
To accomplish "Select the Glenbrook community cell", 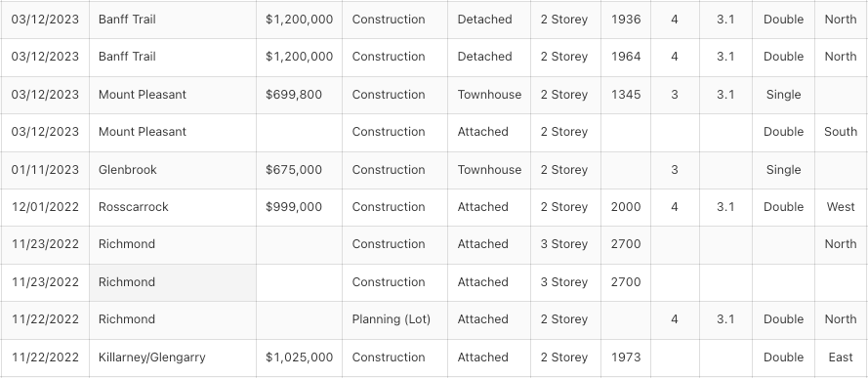I will click(x=173, y=170).
